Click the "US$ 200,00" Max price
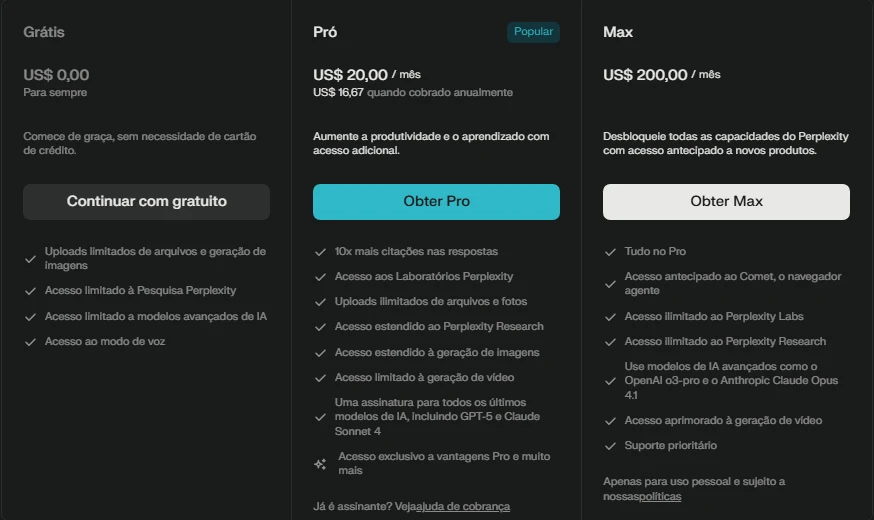This screenshot has height=520, width=874. [645, 75]
